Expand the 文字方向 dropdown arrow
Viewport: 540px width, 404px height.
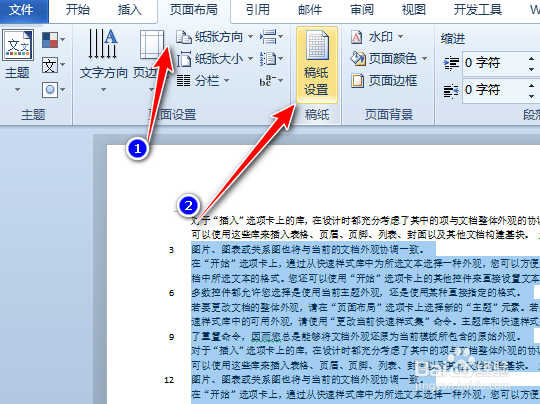[103, 90]
